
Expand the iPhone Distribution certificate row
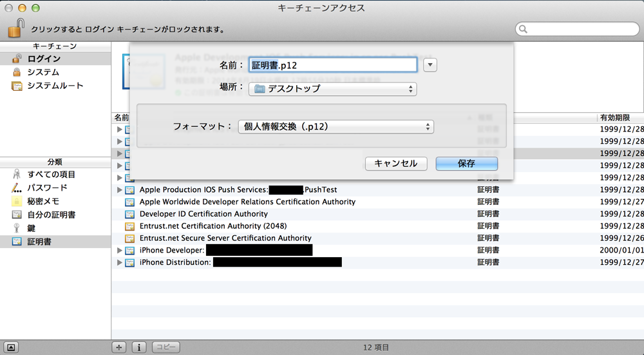click(x=120, y=262)
